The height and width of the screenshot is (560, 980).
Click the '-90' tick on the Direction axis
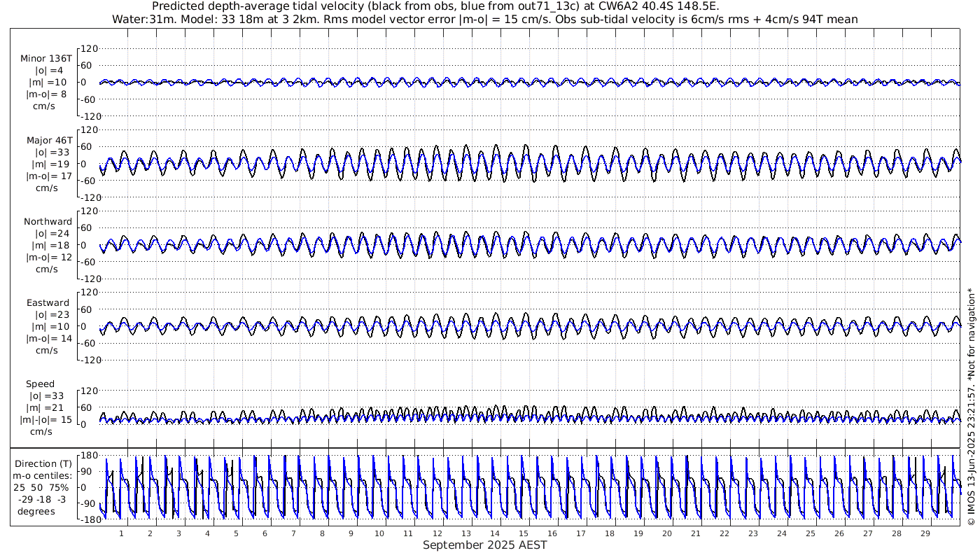[x=88, y=504]
